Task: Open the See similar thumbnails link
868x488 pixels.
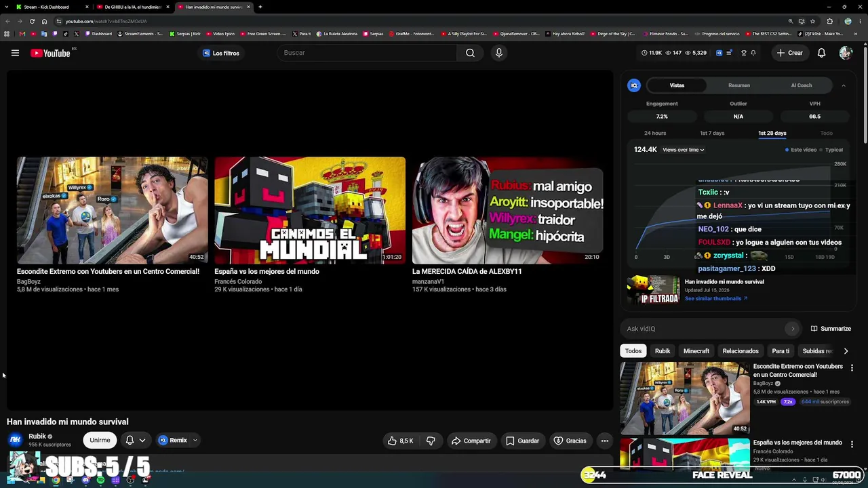Action: 715,299
